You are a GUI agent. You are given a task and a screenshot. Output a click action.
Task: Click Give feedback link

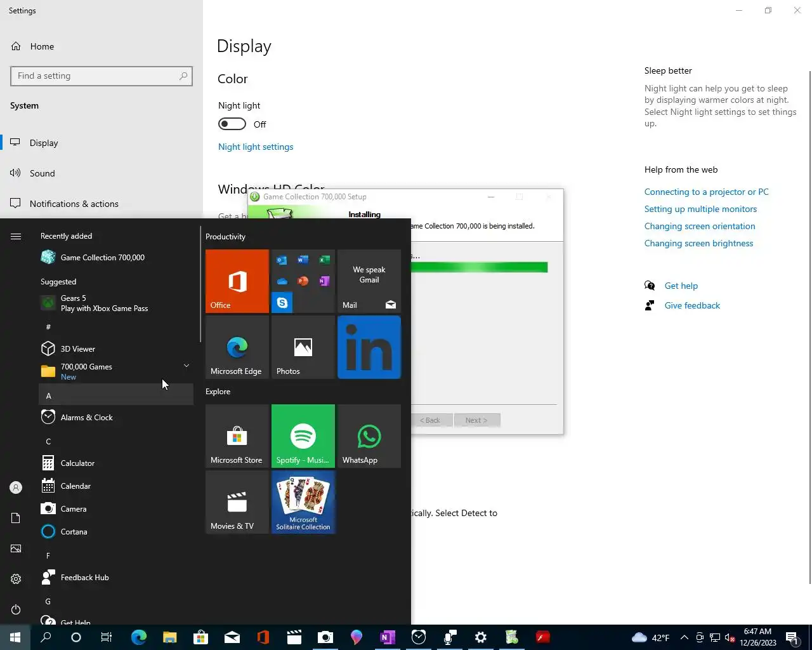(x=692, y=305)
